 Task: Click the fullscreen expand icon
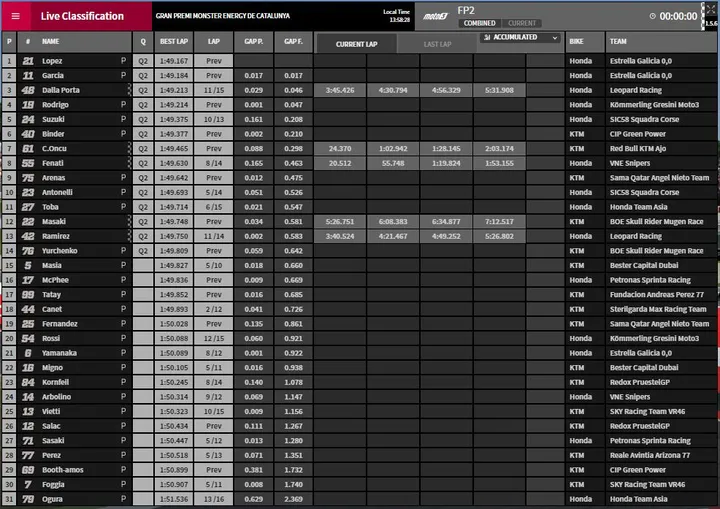pos(711,9)
